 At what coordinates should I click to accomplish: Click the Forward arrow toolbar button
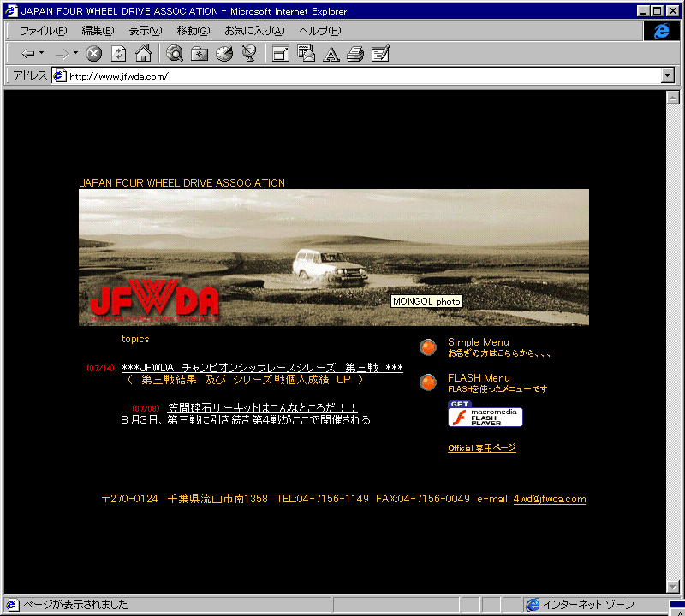pos(62,54)
